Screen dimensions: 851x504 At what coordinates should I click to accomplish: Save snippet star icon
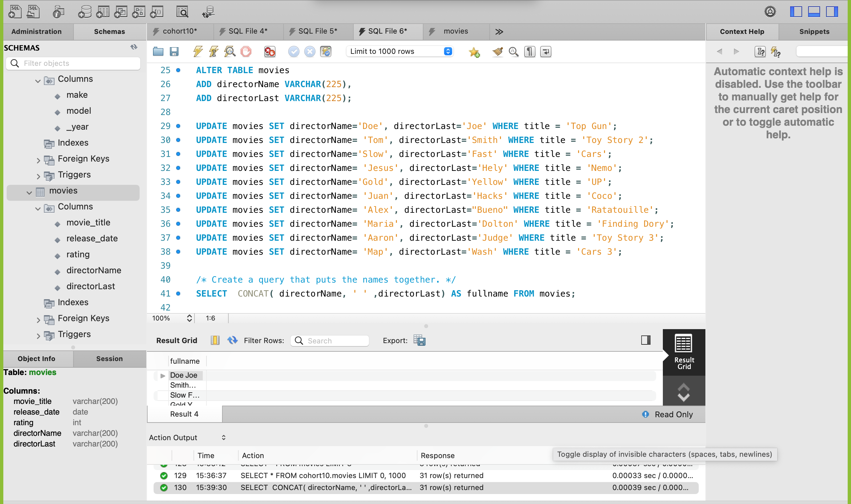tap(474, 52)
